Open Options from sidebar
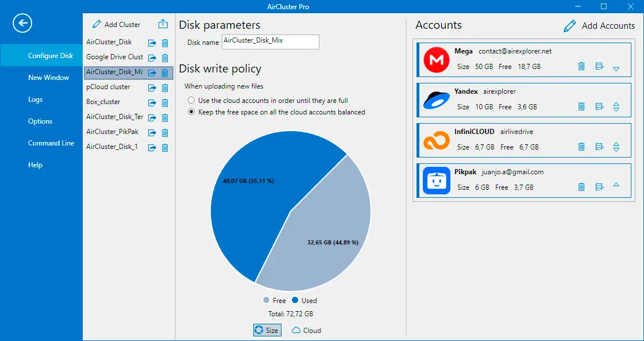Image resolution: width=644 pixels, height=341 pixels. tap(41, 121)
